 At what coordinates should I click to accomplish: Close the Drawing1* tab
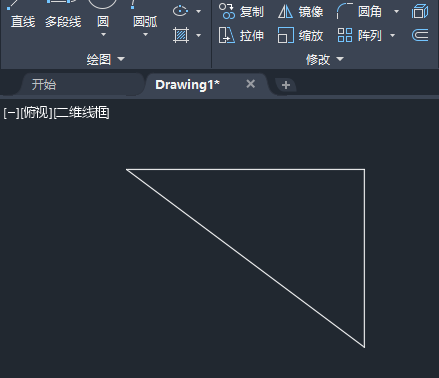251,84
